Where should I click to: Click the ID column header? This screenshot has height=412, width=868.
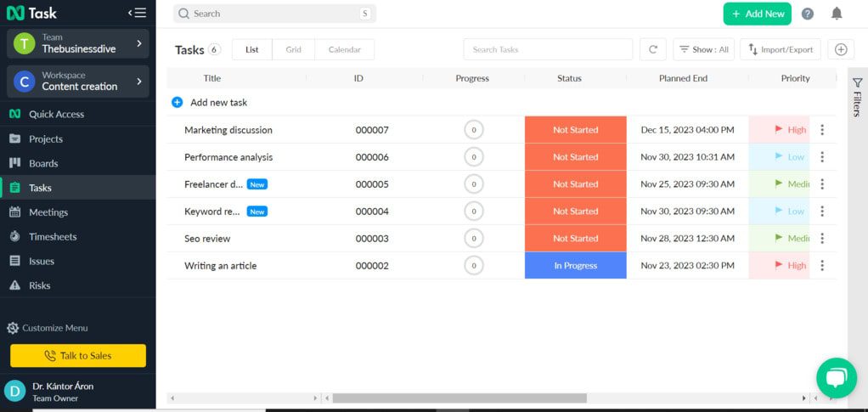point(358,78)
